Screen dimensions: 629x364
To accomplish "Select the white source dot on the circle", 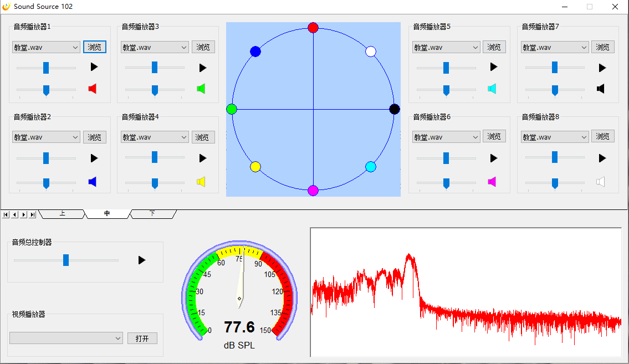I will (371, 52).
